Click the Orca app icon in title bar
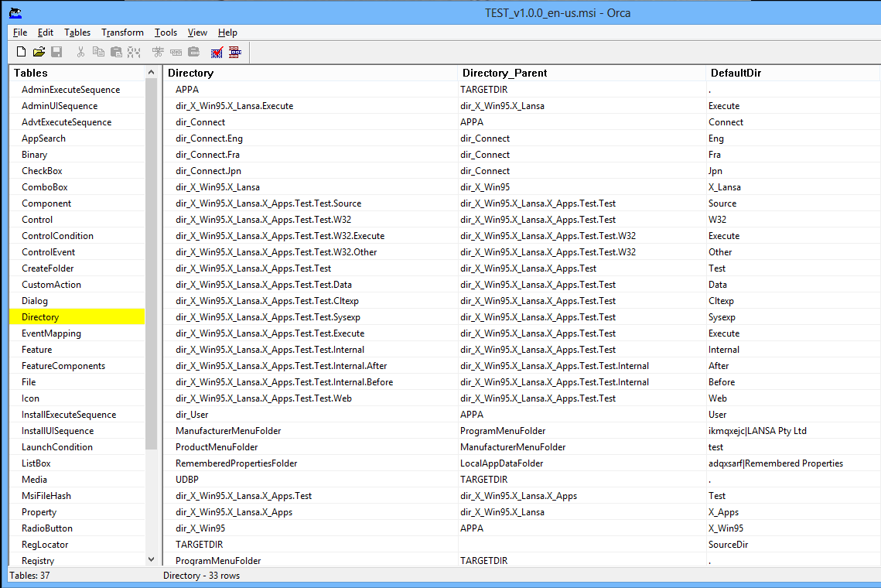 (x=15, y=13)
